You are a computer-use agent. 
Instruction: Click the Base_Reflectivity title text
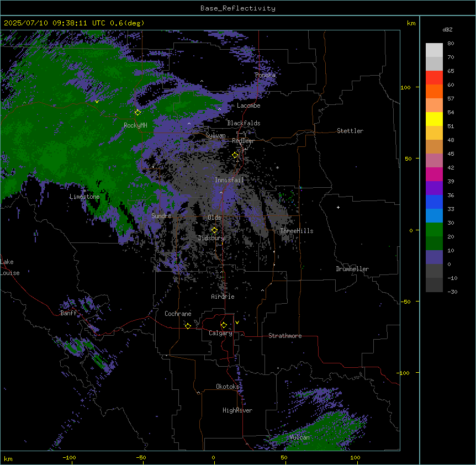238,8
